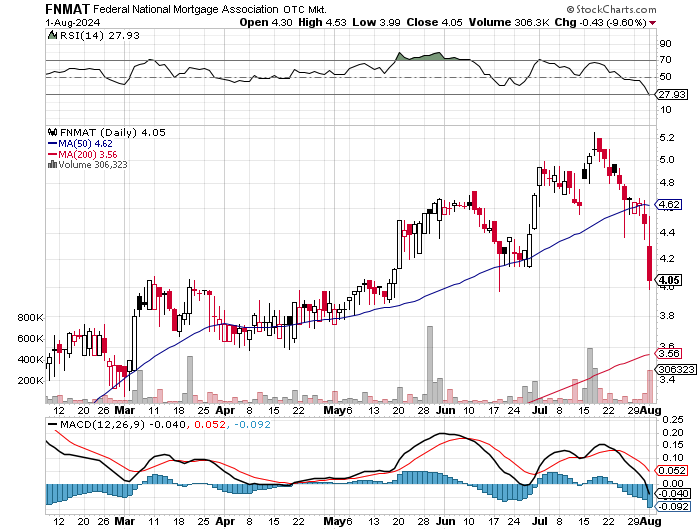Click Mar on the MACD panel date axis
This screenshot has height=530, width=700.
tap(125, 521)
